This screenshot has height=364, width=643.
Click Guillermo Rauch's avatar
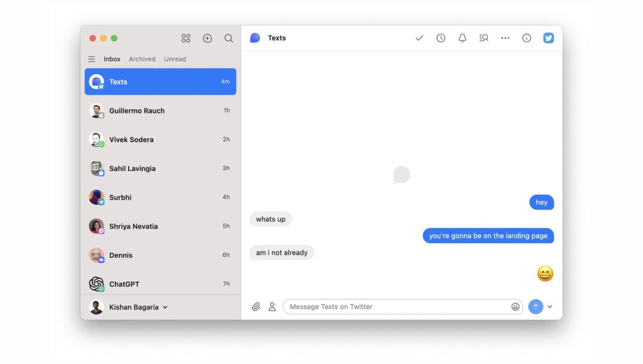[96, 110]
